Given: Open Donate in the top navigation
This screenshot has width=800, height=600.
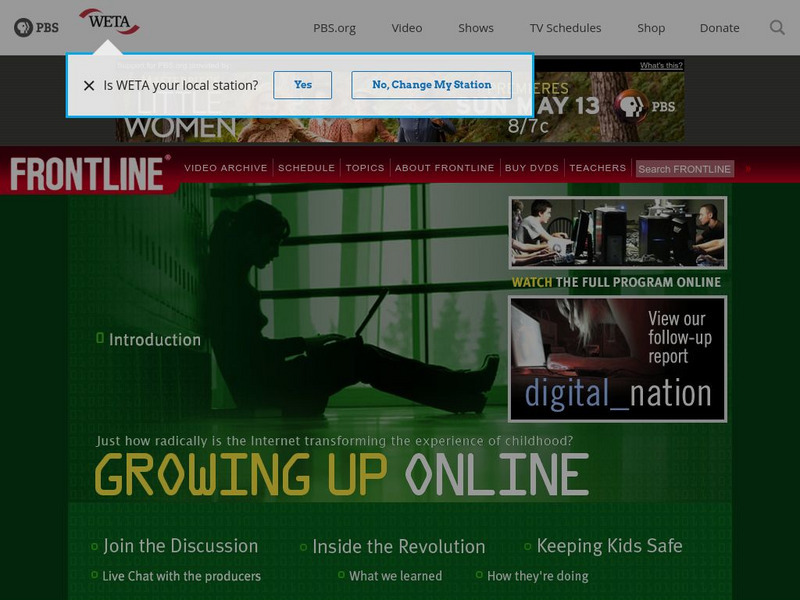Looking at the screenshot, I should click(719, 28).
